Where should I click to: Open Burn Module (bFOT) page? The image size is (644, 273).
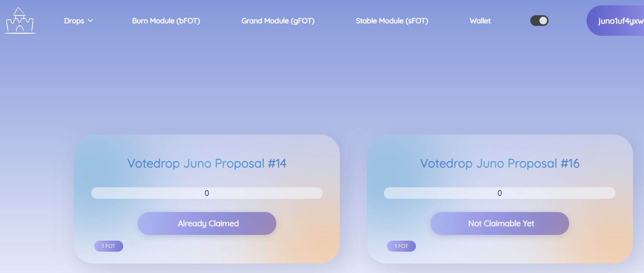[x=166, y=21]
